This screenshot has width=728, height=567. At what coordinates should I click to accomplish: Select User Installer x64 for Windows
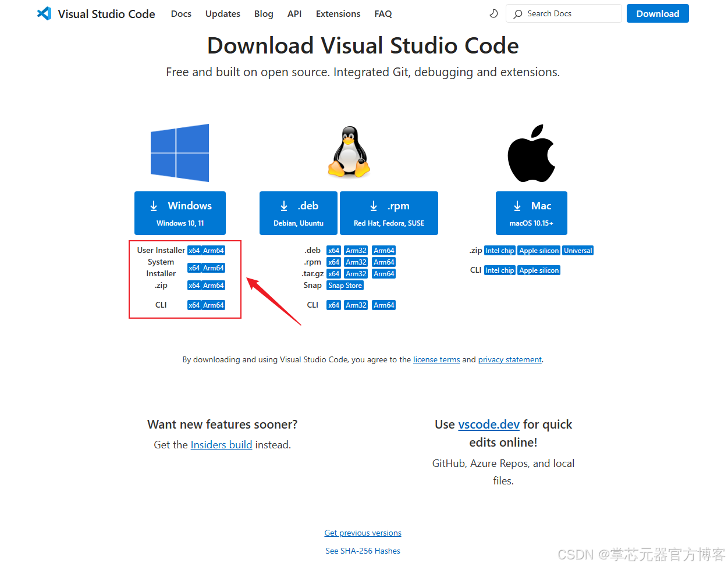pyautogui.click(x=194, y=251)
